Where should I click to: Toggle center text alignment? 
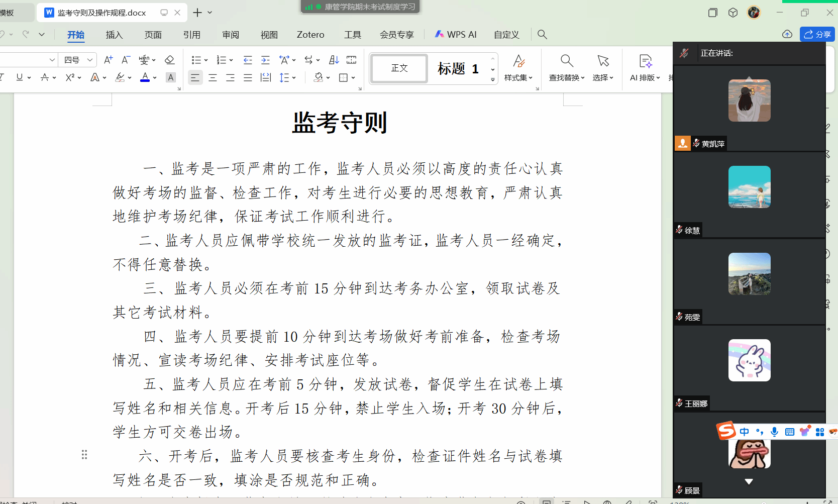coord(213,78)
